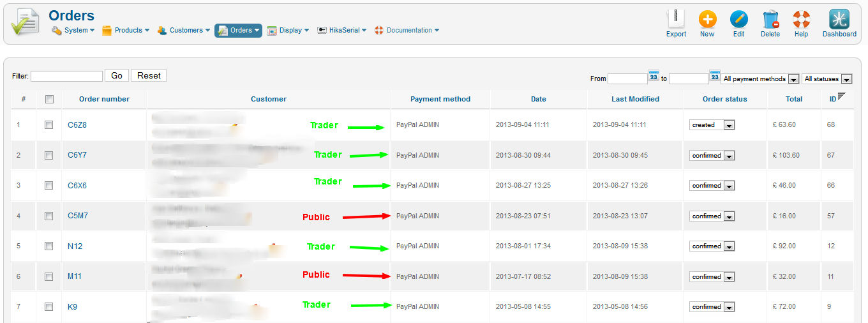
Task: Click the total £ 103.60 cell
Action: click(x=786, y=155)
